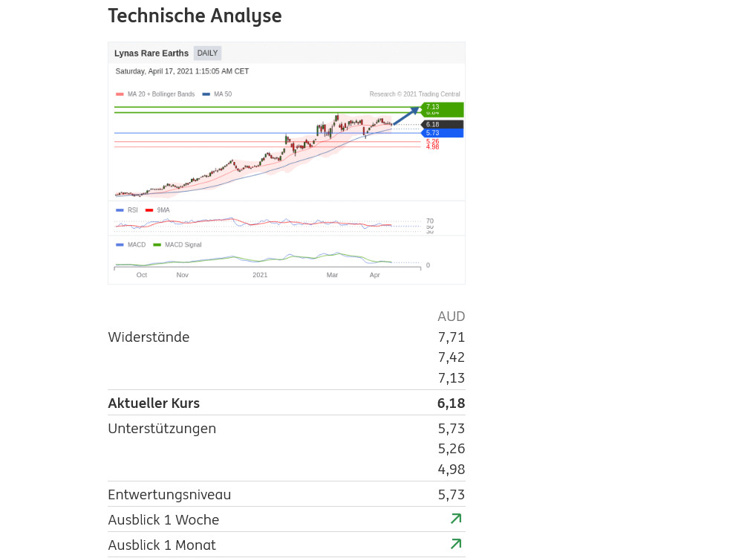Click the Unterstützungen row label

[162, 429]
